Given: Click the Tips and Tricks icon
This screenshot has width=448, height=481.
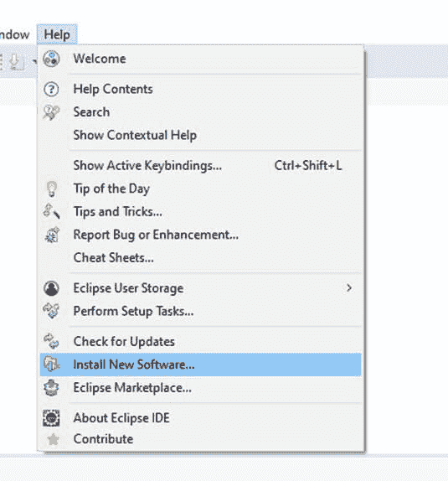Looking at the screenshot, I should coord(51,211).
